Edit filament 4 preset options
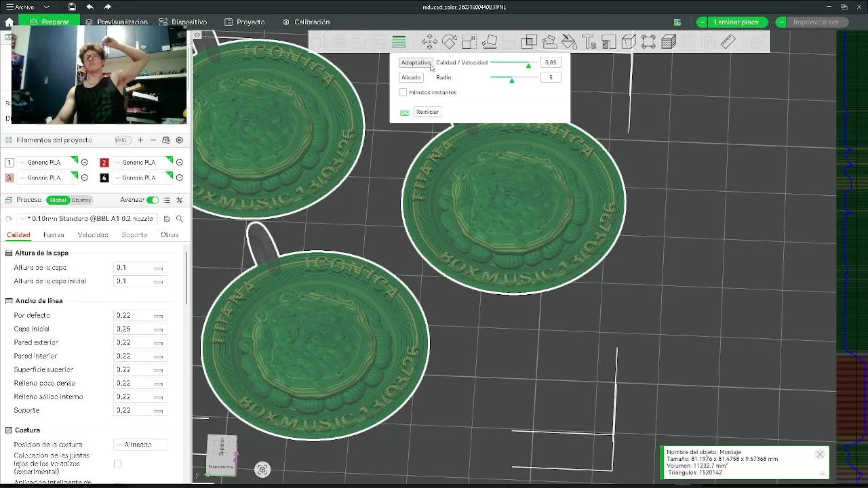This screenshot has height=488, width=868. (179, 178)
